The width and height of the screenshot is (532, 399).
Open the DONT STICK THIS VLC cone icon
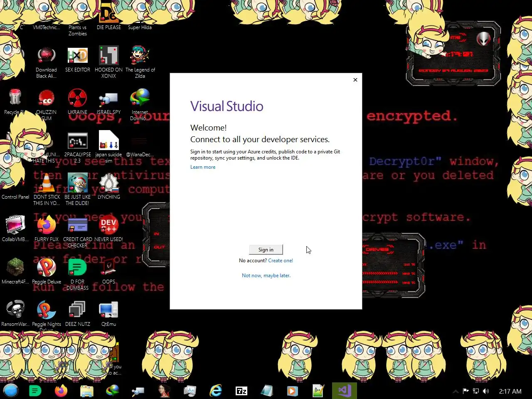(47, 190)
